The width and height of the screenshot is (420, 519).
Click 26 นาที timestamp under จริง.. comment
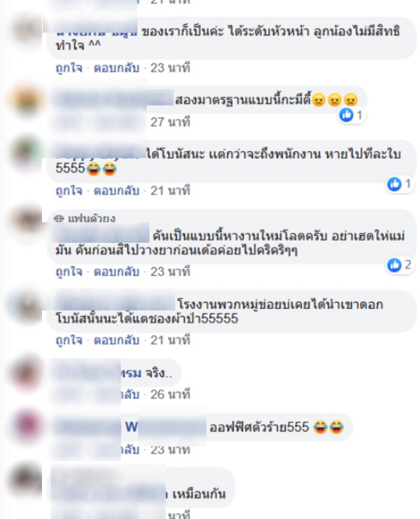[170, 394]
